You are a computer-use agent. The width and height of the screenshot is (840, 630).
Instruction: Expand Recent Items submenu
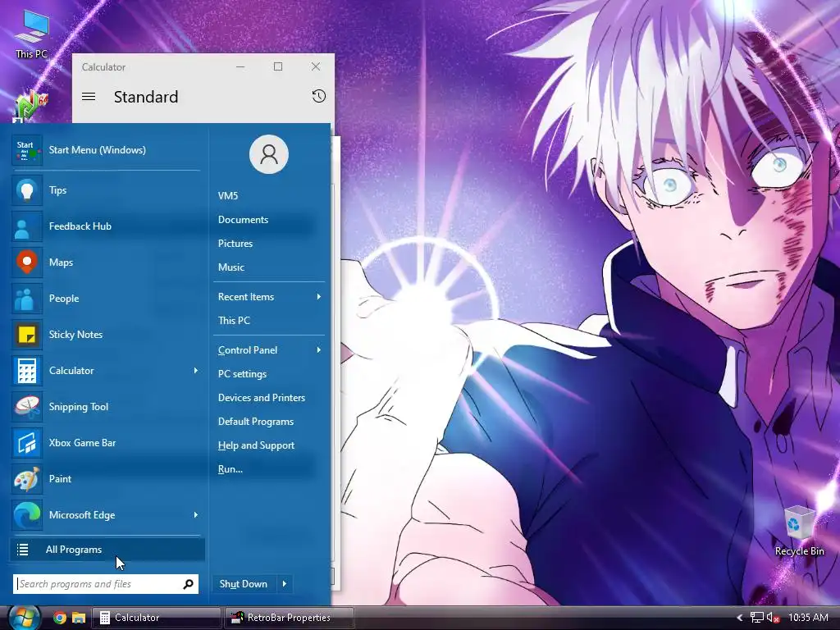269,297
